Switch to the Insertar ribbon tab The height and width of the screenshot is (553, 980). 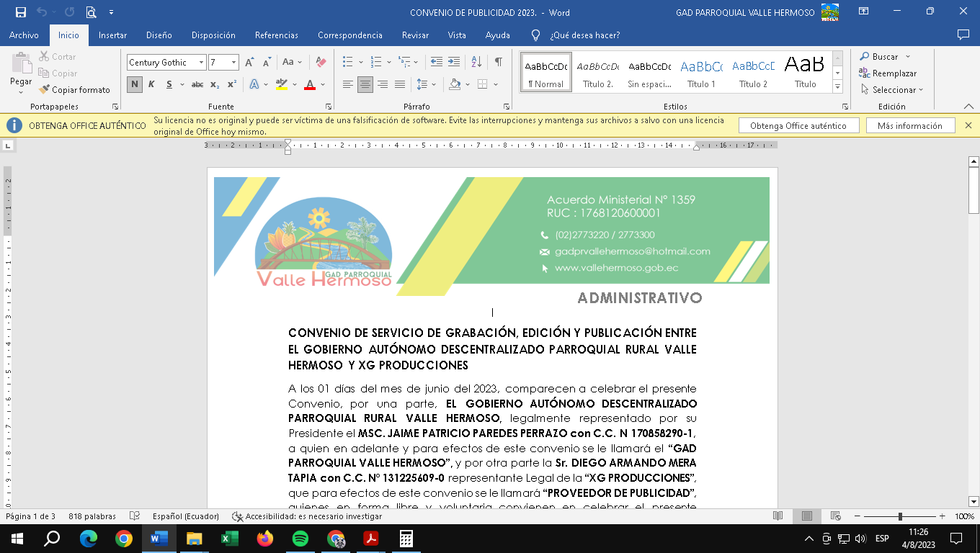[x=112, y=35]
